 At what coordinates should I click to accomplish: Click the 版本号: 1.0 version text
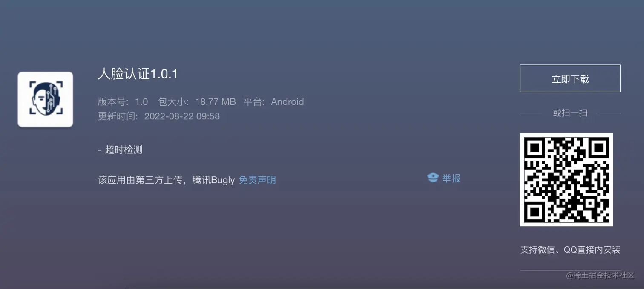123,102
